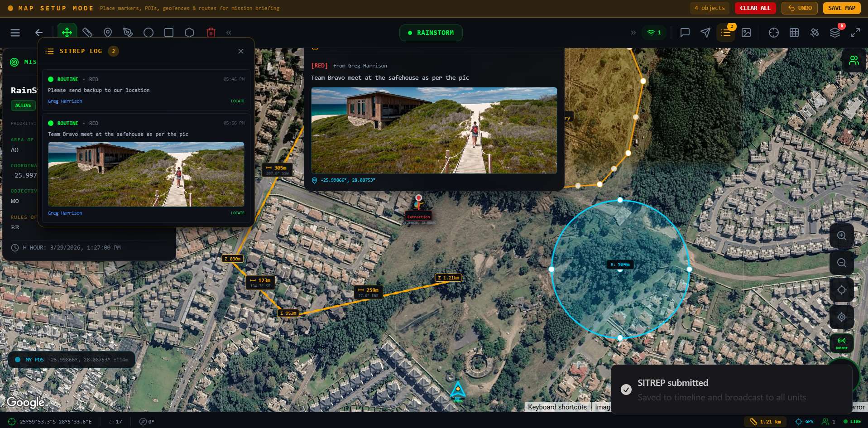The width and height of the screenshot is (868, 428).
Task: Click the compass 0° bearing indicator
Action: click(x=147, y=422)
